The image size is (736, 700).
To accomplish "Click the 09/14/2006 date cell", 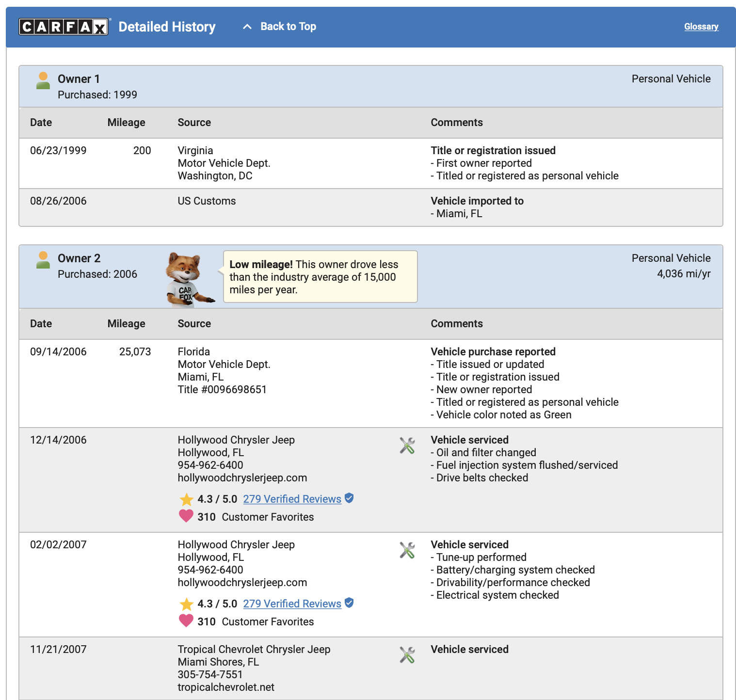I will [x=58, y=351].
